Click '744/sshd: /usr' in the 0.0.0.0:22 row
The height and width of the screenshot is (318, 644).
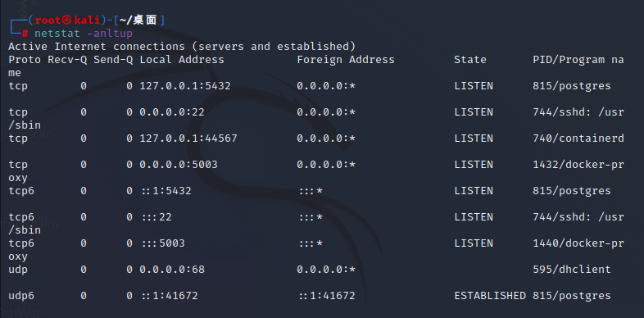tap(578, 112)
